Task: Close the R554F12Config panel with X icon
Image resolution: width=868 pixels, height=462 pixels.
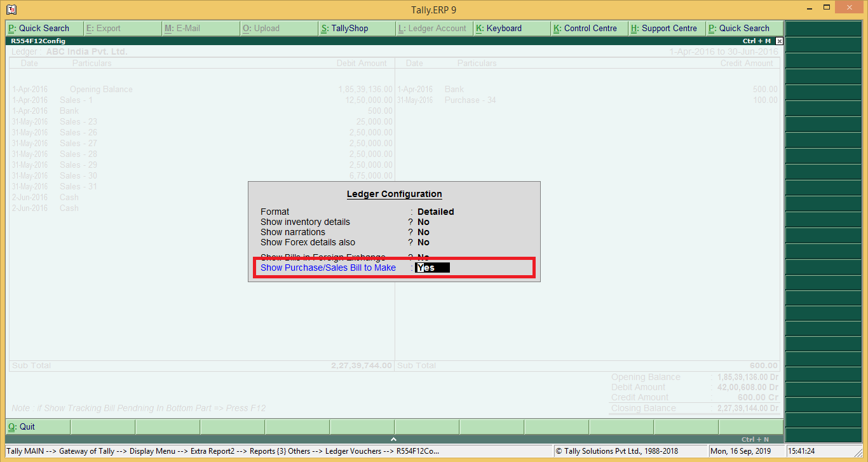Action: pyautogui.click(x=780, y=41)
